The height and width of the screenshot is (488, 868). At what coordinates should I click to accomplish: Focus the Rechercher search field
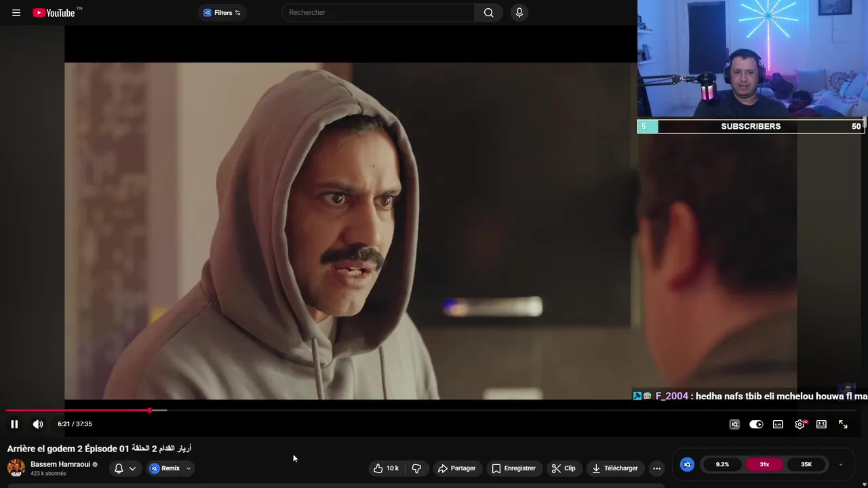(378, 12)
